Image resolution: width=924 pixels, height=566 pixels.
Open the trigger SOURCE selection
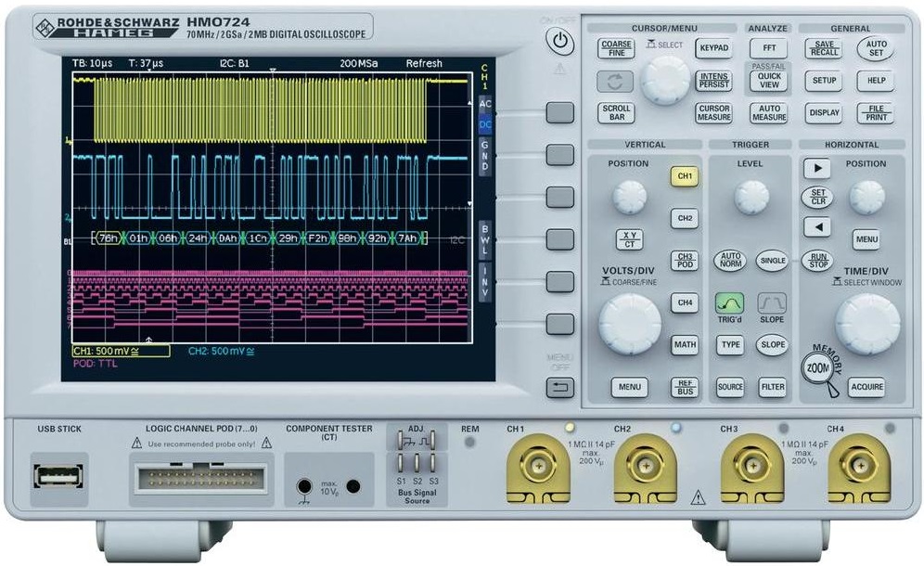coord(729,387)
